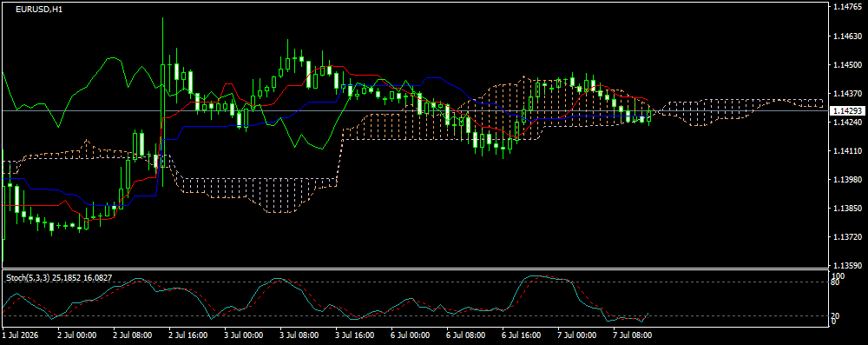Select the 1 Jul 2026 time label
Screen dimensions: 868x345
21,335
